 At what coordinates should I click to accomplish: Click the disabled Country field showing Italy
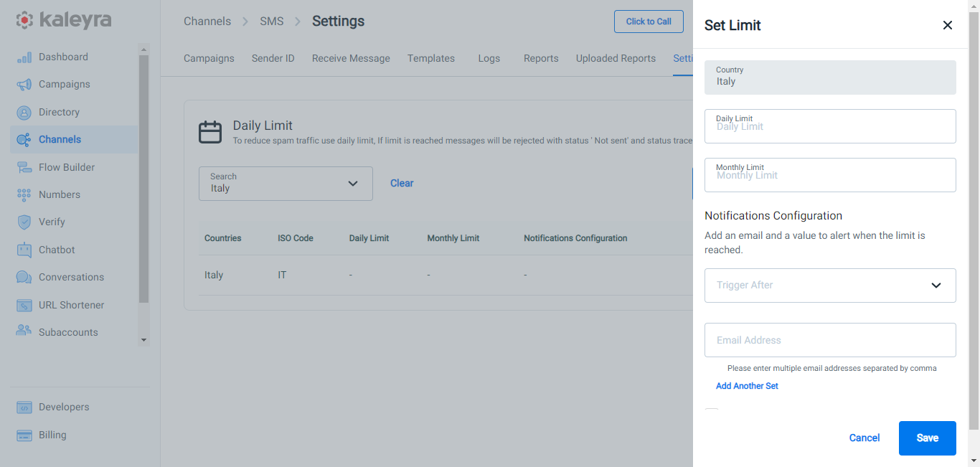pos(830,77)
